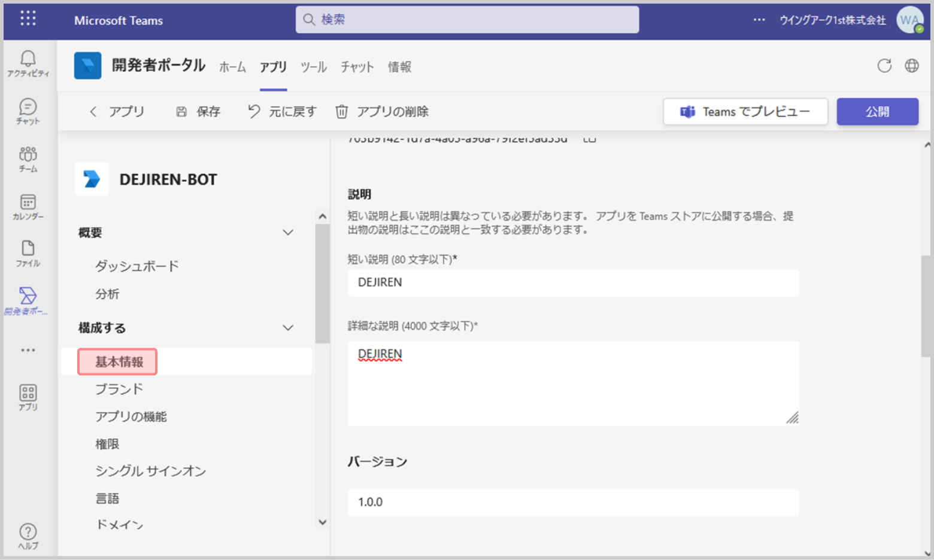Screen dimensions: 934x560
Task: Switch to the ツール tab
Action: click(x=313, y=67)
